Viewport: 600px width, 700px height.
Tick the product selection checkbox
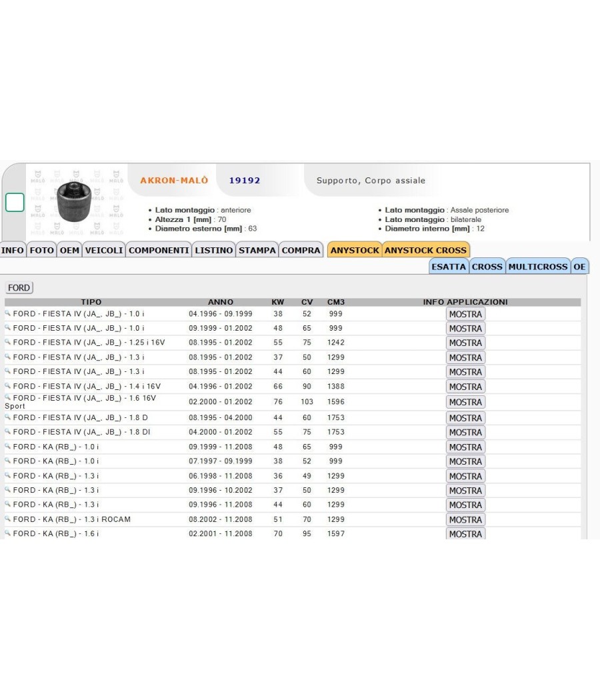[x=15, y=202]
